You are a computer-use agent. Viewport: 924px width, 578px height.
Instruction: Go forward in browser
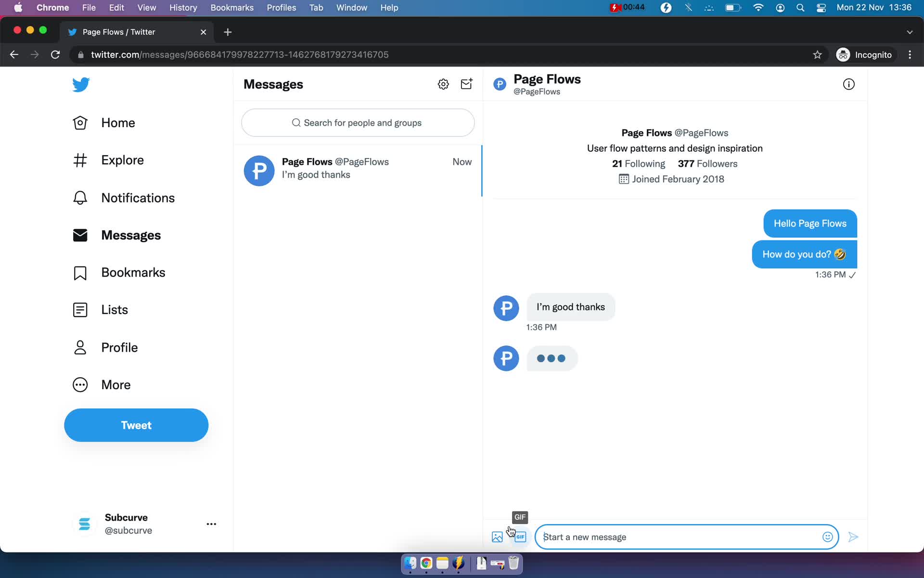point(35,54)
